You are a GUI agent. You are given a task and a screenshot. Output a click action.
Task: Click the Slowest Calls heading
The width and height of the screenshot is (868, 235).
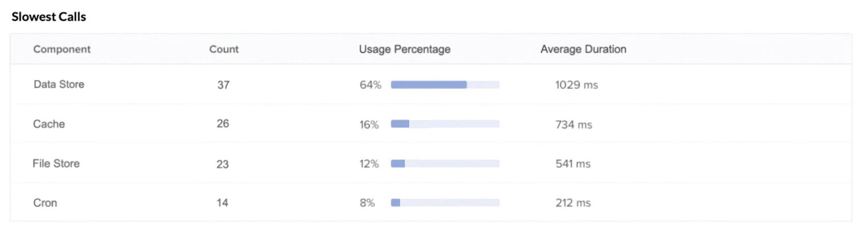[x=49, y=17]
